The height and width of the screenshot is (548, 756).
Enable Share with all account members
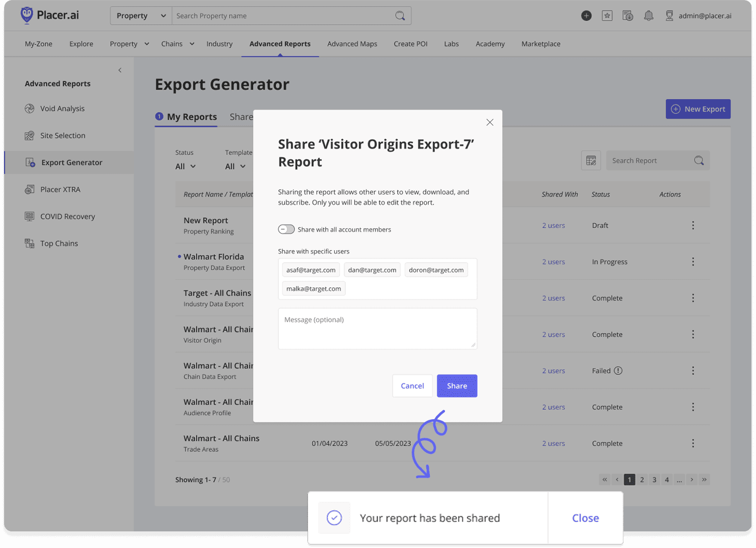coord(286,229)
